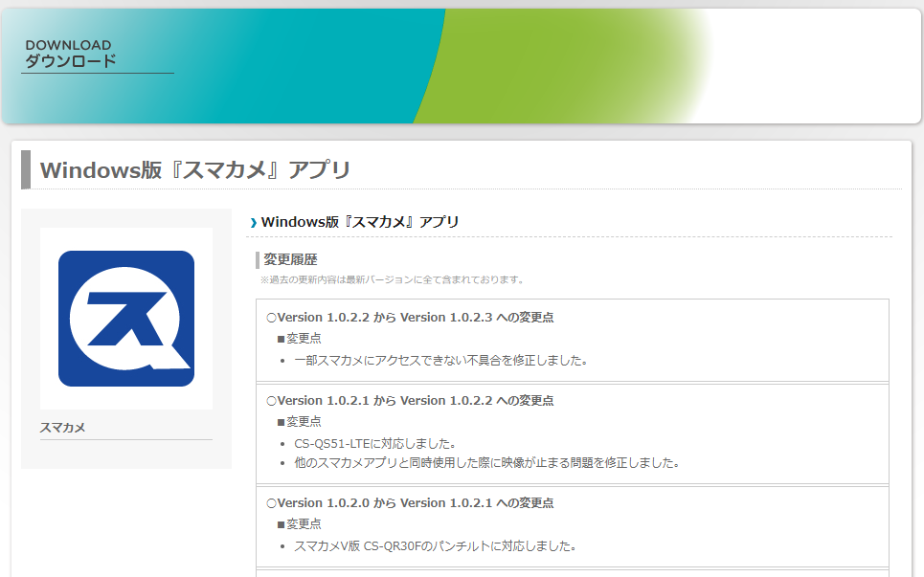Click the line 一部スマカメにアクセスできない不具合を修正しました。
Viewport: 924px width, 577px height.
[440, 361]
